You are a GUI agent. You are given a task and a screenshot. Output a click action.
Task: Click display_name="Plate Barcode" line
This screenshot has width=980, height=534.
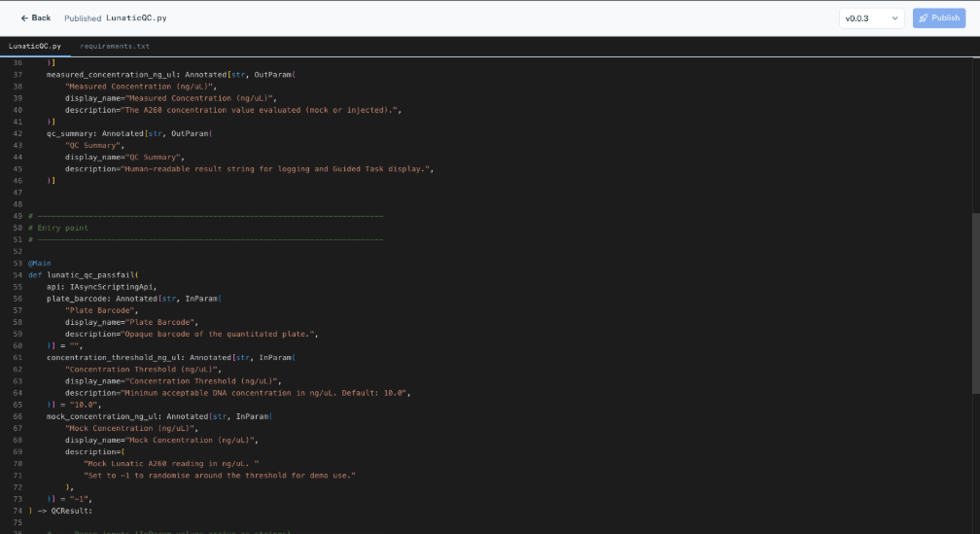(132, 322)
